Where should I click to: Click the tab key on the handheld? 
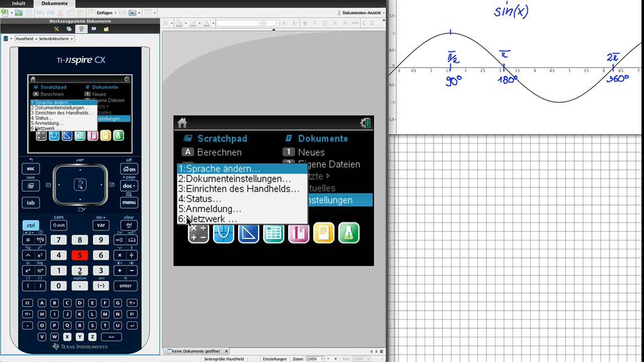pos(31,203)
